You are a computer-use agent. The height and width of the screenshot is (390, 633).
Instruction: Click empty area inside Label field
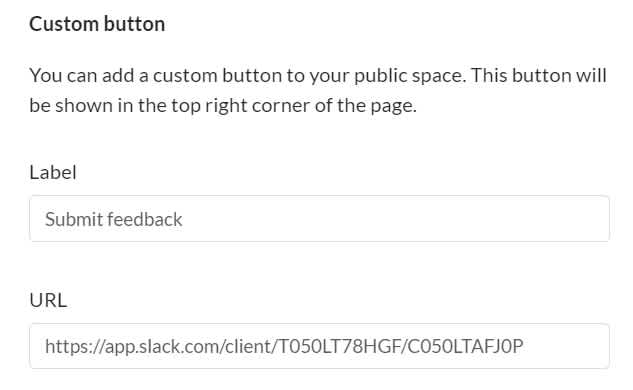click(396, 219)
